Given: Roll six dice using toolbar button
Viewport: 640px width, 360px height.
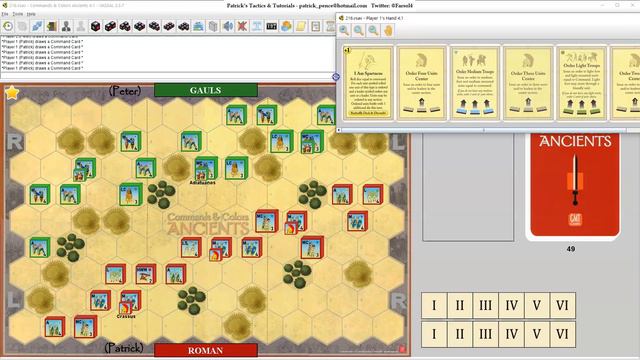Looking at the screenshot, I should point(169,26).
